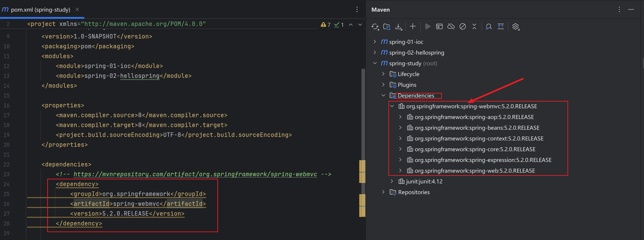Collapse Dependencies folder

click(383, 96)
